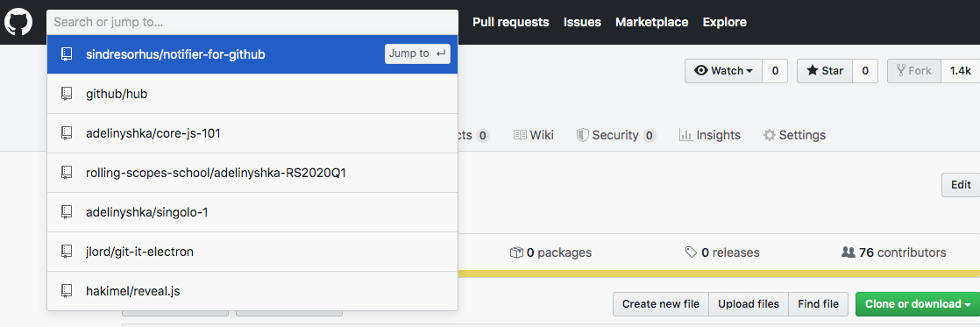Click the Upload files button
This screenshot has width=980, height=327.
coord(749,304)
